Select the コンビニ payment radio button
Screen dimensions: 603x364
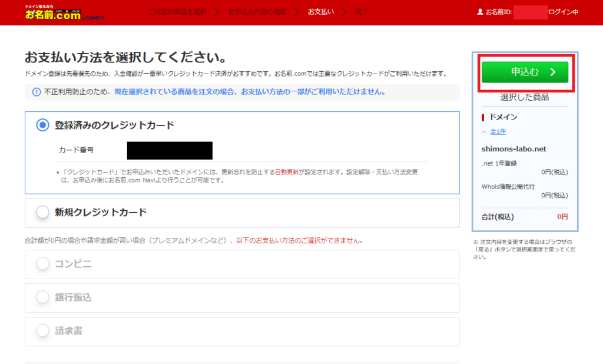point(42,264)
